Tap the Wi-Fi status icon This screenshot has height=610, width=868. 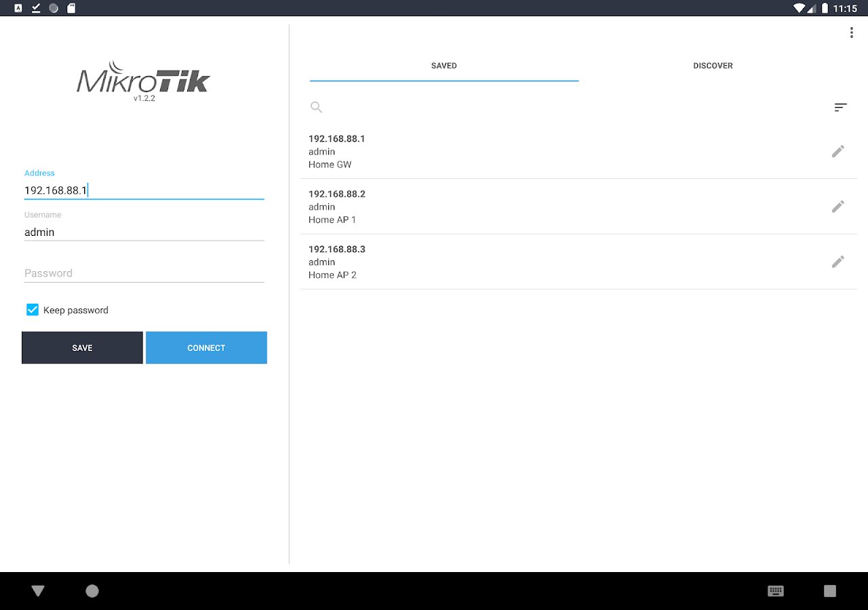click(798, 8)
